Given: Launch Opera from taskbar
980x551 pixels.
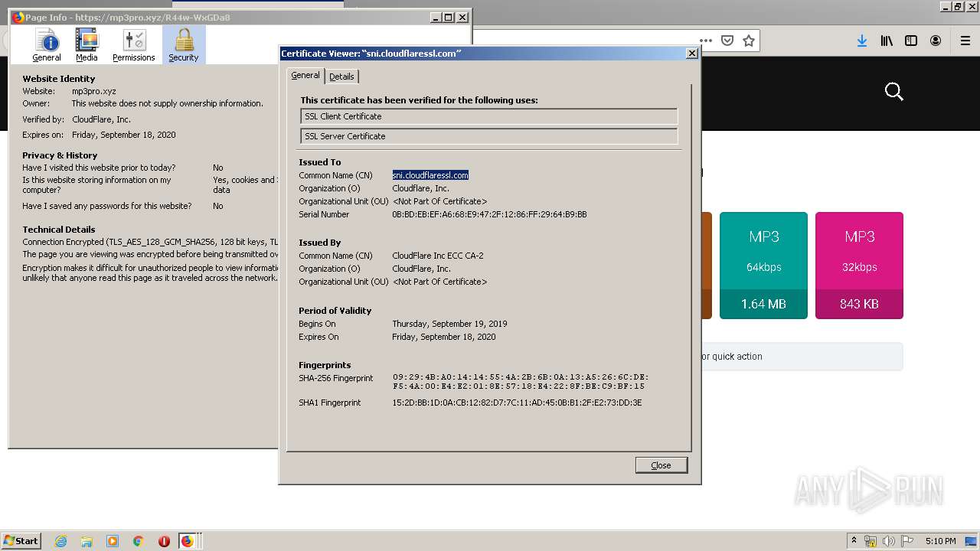Looking at the screenshot, I should (x=164, y=541).
